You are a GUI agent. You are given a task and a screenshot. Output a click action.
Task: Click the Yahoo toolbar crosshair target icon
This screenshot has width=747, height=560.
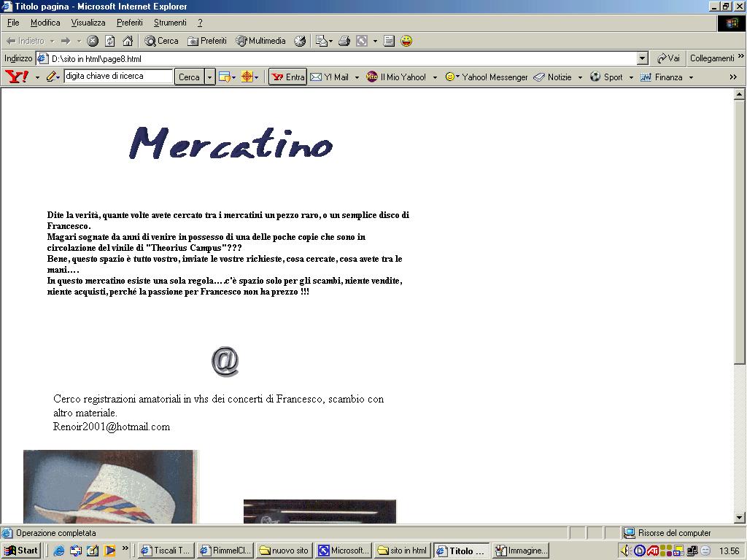(x=247, y=77)
